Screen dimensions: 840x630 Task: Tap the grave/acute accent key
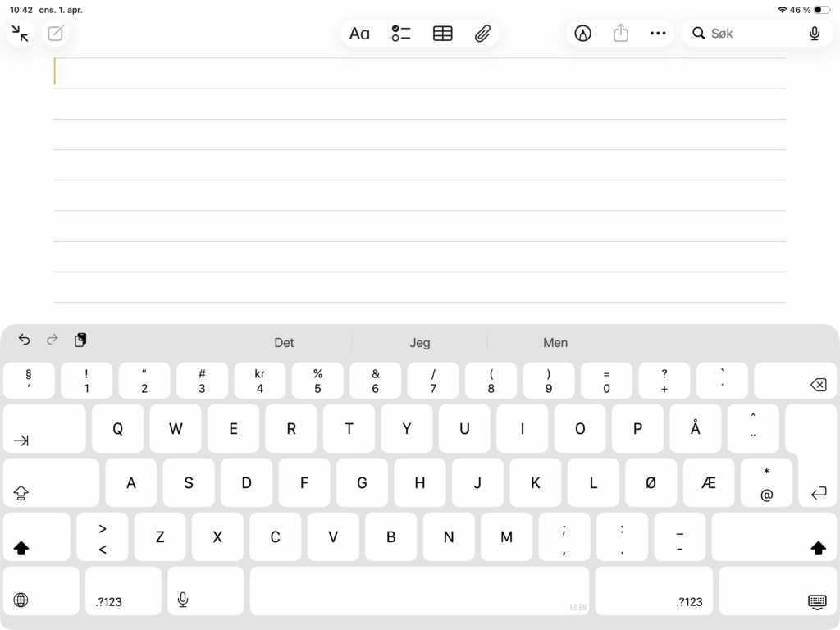click(722, 381)
